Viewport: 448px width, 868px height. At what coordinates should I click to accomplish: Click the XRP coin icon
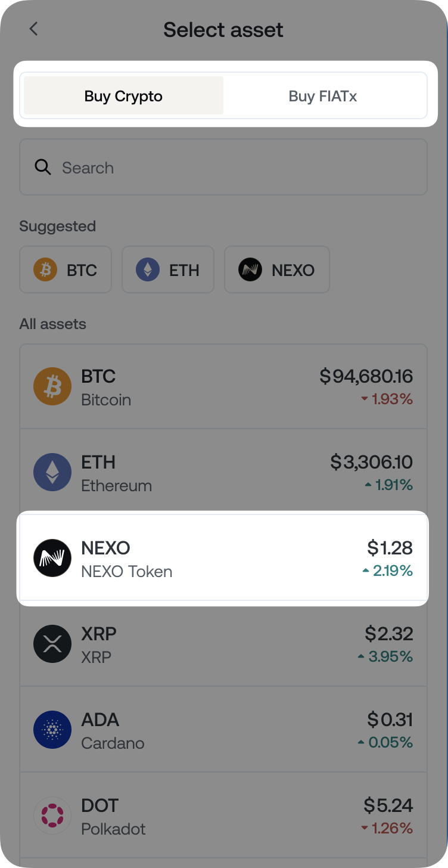[52, 644]
